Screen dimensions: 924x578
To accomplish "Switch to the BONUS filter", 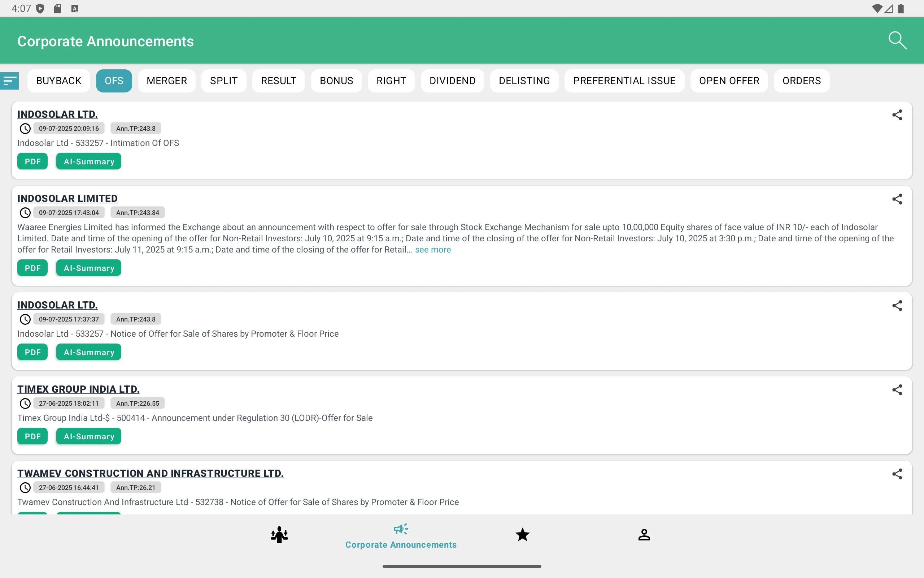I will 336,81.
